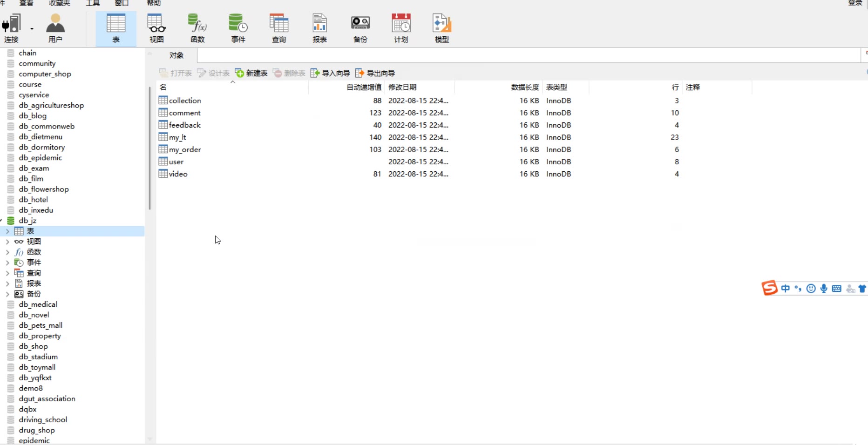Image resolution: width=868 pixels, height=445 pixels.
Task: Open the connection dropdown arrow
Action: click(32, 29)
